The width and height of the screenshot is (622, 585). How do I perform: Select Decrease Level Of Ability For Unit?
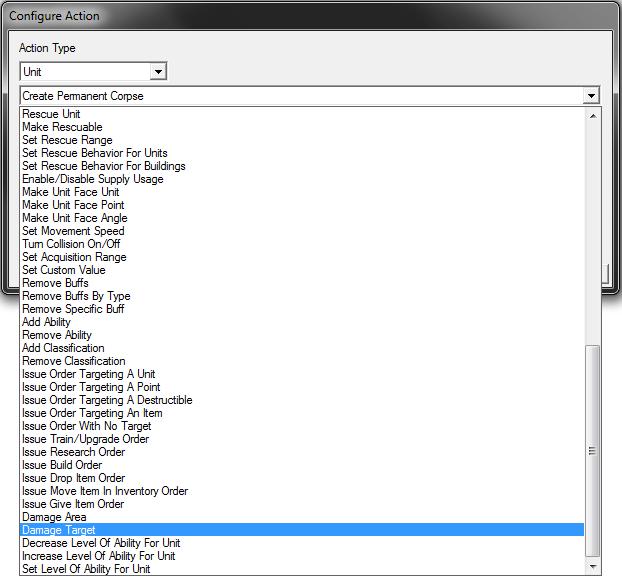click(302, 543)
